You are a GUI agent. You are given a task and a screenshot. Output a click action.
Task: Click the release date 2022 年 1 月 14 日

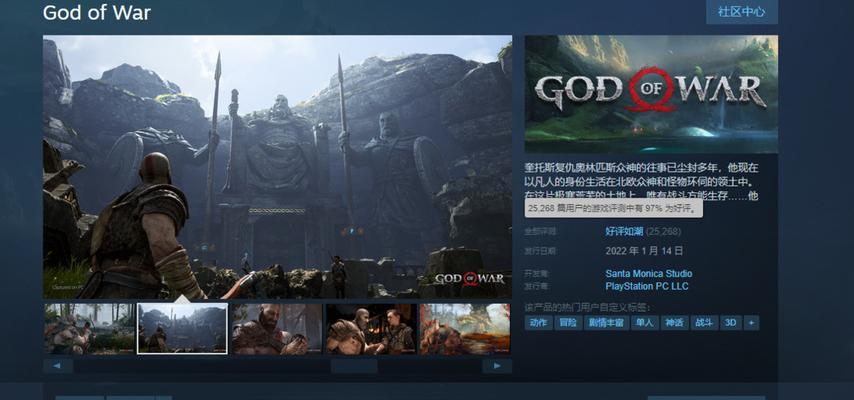(x=644, y=251)
